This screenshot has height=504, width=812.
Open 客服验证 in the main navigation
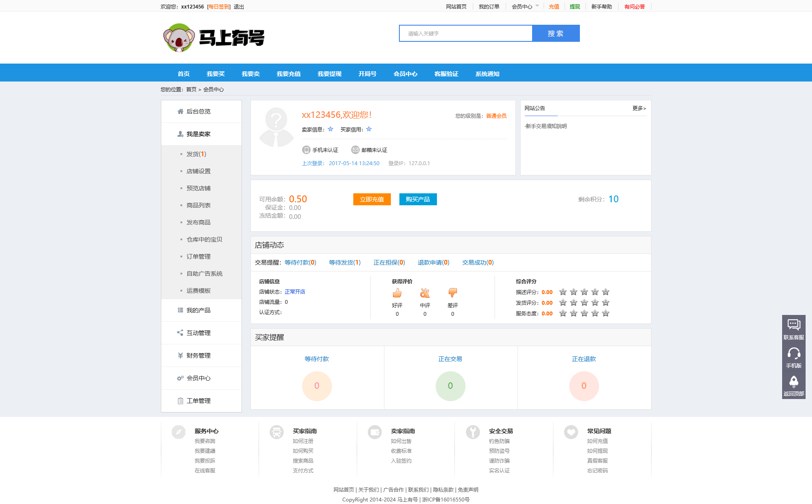446,74
